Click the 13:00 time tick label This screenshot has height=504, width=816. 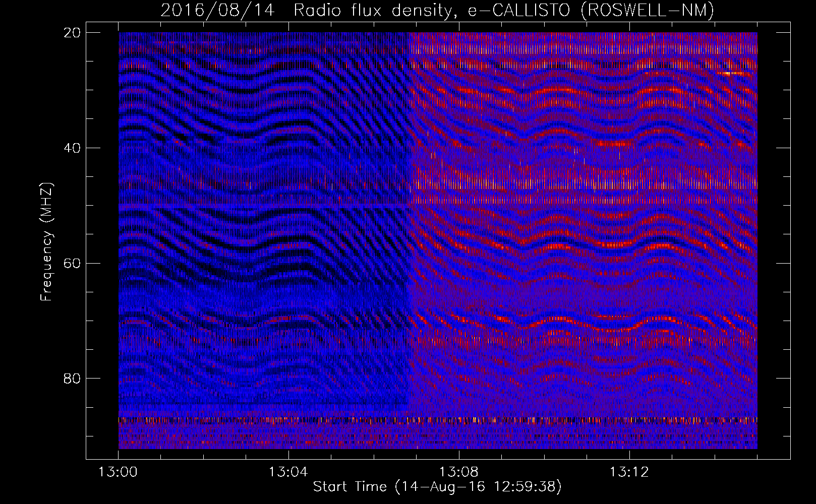pos(118,472)
